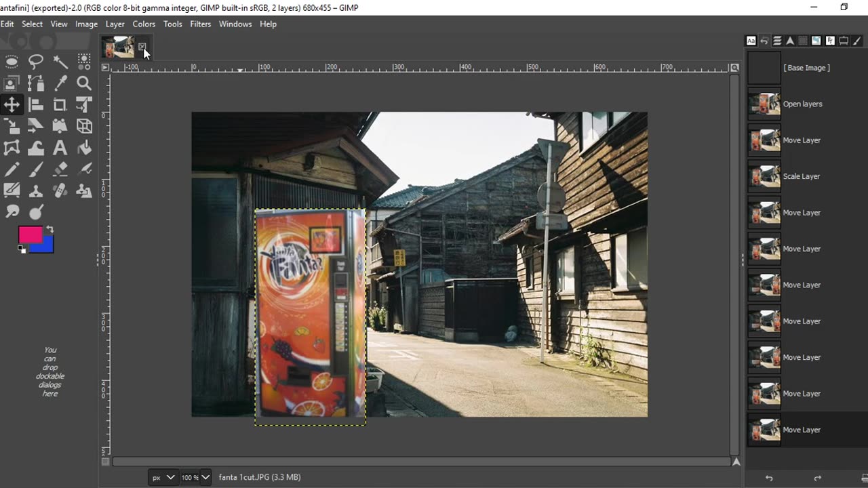Select the Paths tool
The image size is (868, 488).
(36, 83)
